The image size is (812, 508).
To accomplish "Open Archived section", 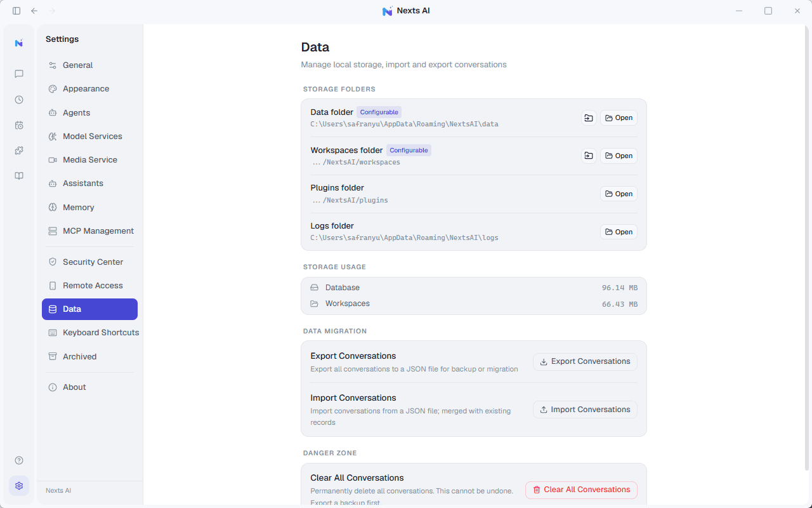I will coord(89,357).
